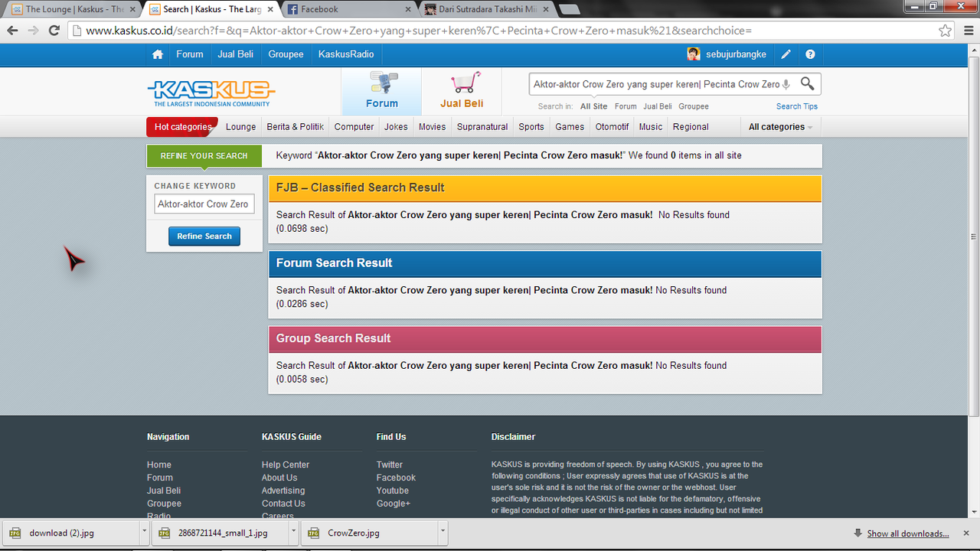Viewport: 980px width, 551px height.
Task: Open Help Center footer link
Action: (x=285, y=465)
